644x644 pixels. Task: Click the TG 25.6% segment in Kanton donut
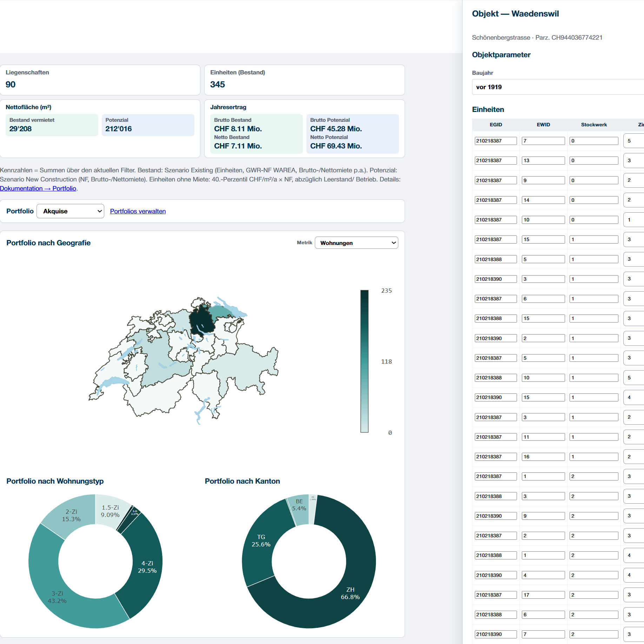pyautogui.click(x=261, y=540)
